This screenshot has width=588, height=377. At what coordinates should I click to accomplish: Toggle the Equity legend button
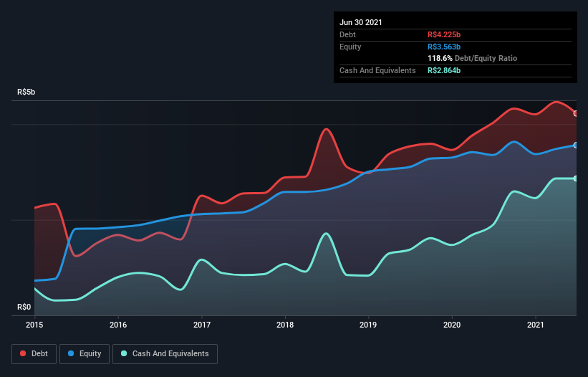point(85,354)
